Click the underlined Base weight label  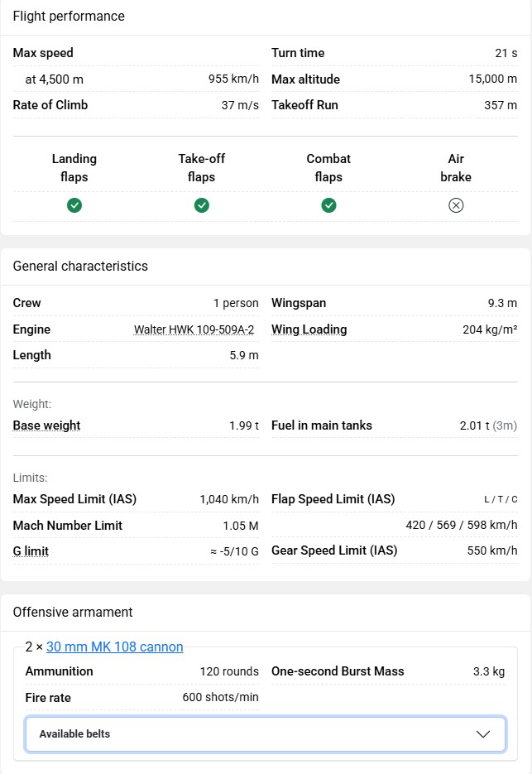tap(47, 425)
